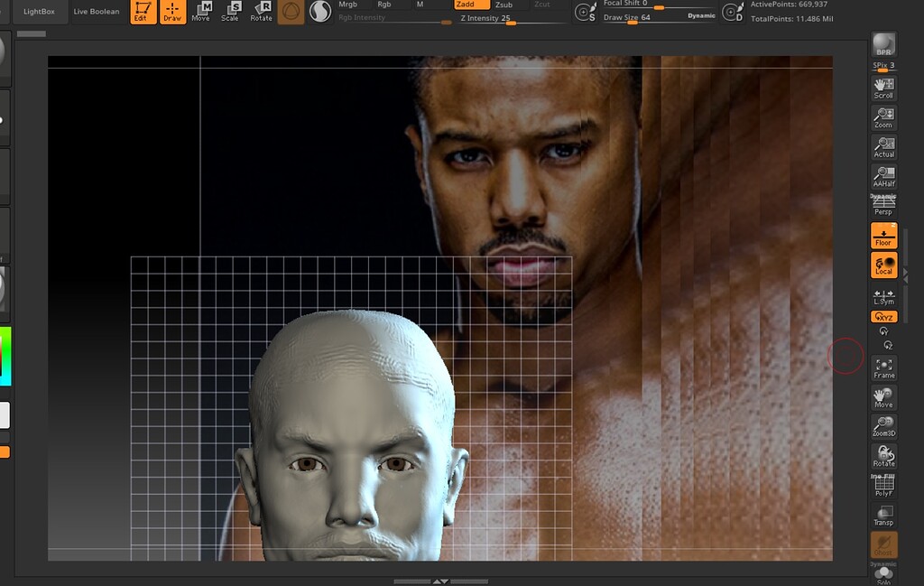Screen dimensions: 924x586
Task: Set Z Intensity in its input field
Action: click(492, 17)
